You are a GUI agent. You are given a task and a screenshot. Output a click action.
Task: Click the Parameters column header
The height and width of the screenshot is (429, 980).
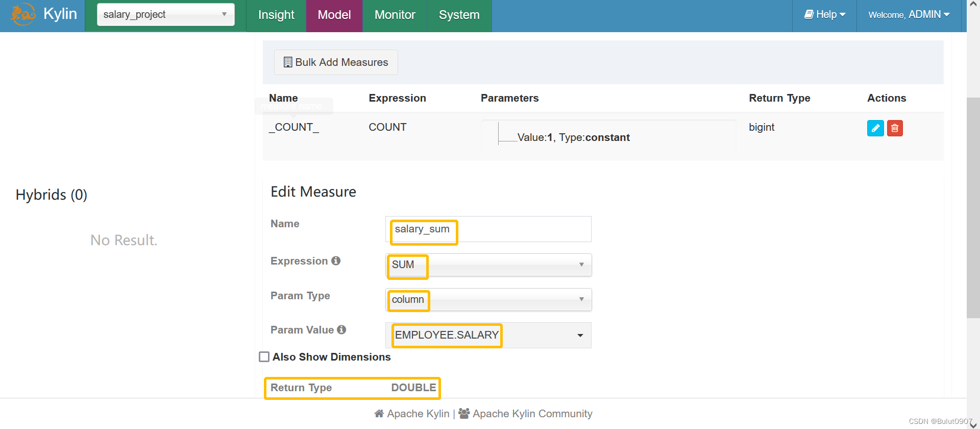pos(509,98)
